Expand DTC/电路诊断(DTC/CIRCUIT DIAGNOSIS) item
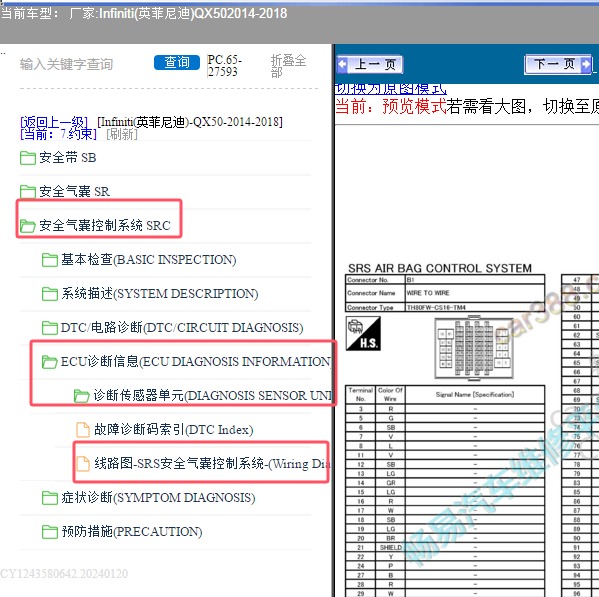This screenshot has width=599, height=597. point(182,328)
